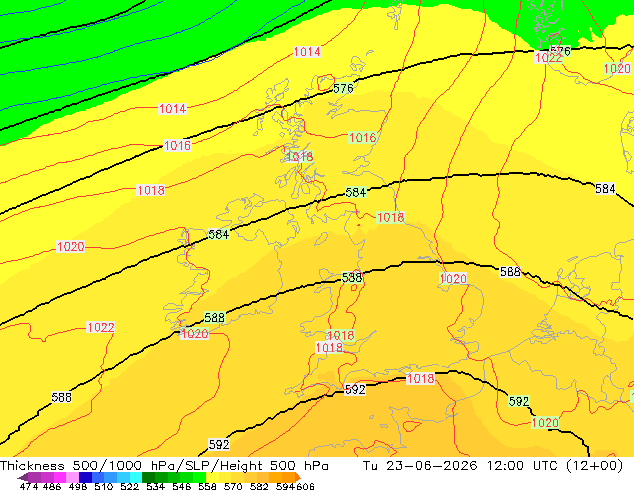The image size is (634, 490).
Task: Select the light pink swatch above 498
Action: tap(72, 477)
